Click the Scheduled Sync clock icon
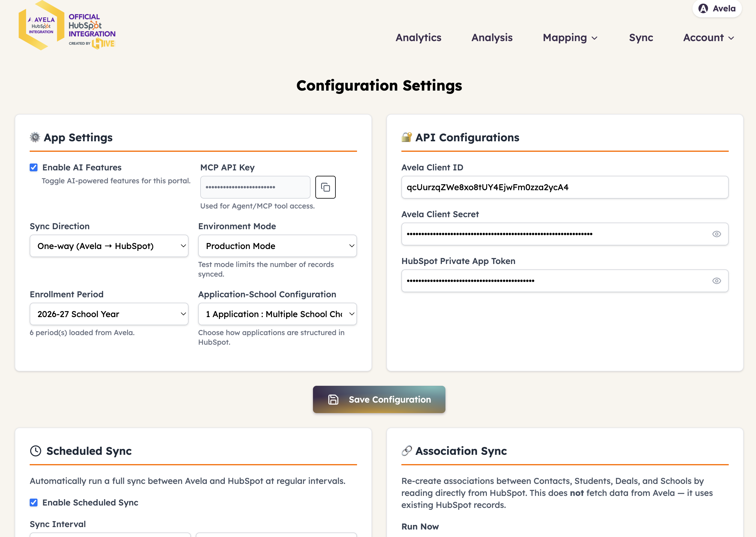 (36, 451)
